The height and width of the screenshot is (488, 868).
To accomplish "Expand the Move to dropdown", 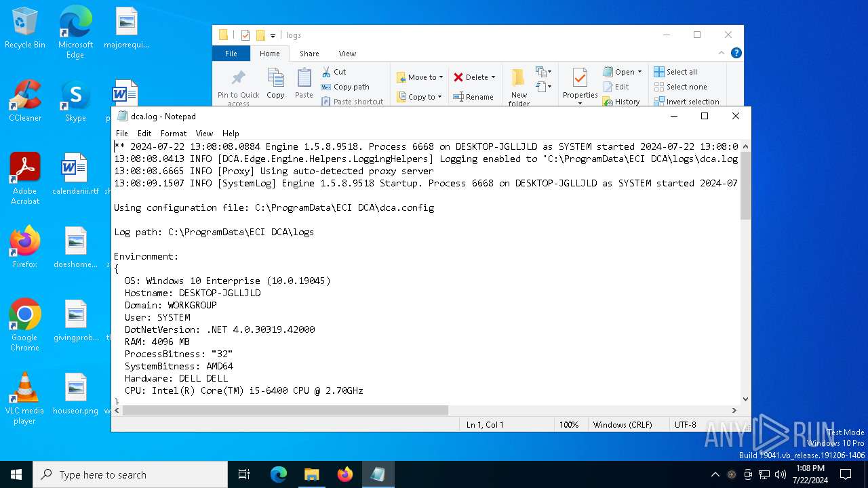I will pyautogui.click(x=420, y=77).
